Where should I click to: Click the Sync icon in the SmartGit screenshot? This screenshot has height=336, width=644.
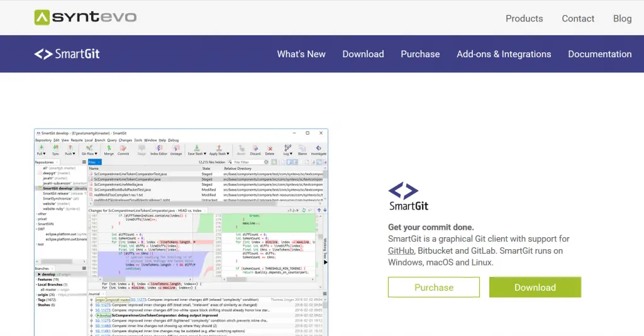coord(55,150)
